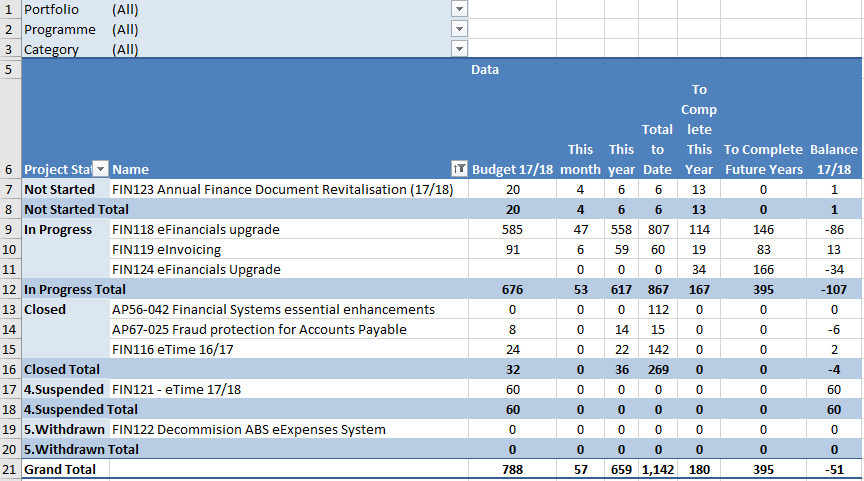
Task: Select the 5.Withdrawn Total row label
Action: 81,450
